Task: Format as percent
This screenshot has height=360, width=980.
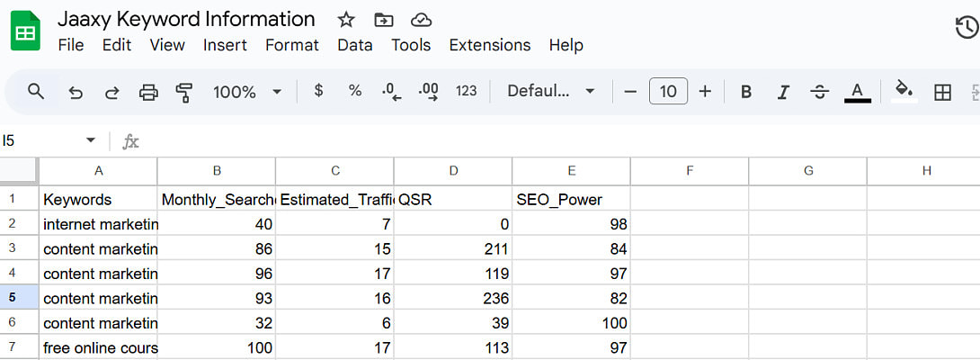Action: click(355, 91)
